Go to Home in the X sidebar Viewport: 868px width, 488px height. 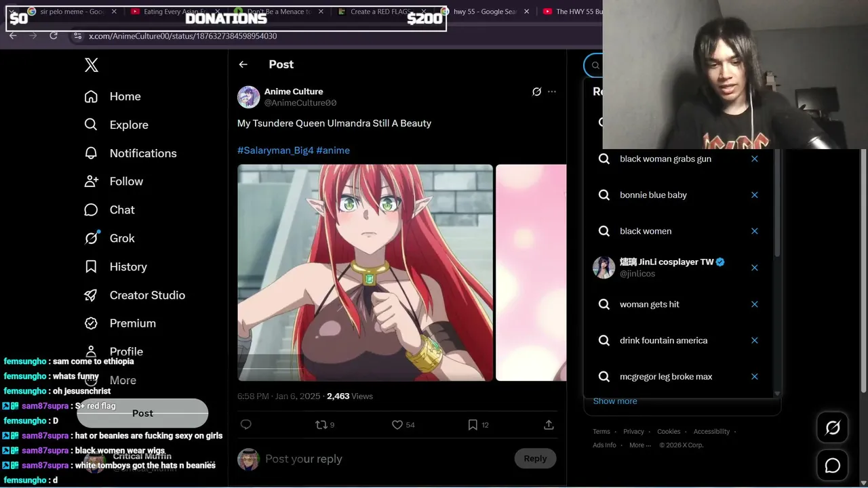pyautogui.click(x=113, y=96)
